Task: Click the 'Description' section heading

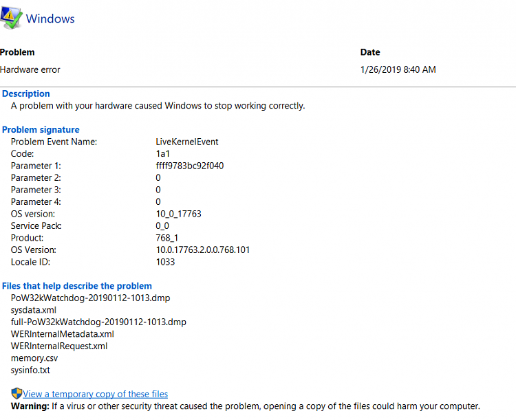Action: point(26,93)
